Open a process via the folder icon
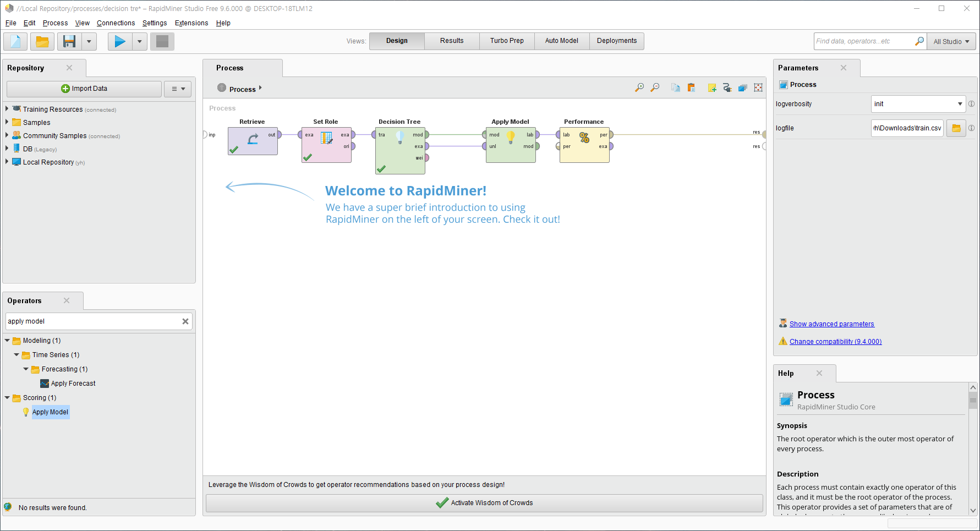The image size is (980, 531). coord(42,41)
